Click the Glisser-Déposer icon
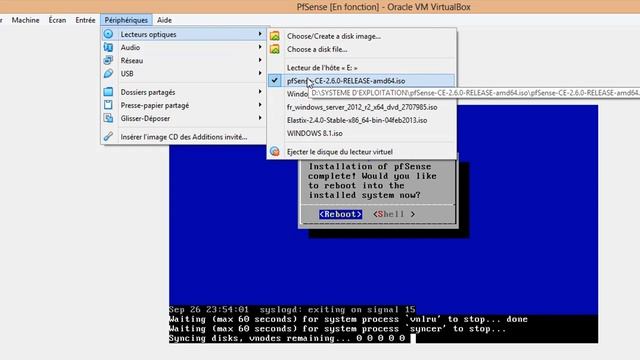Viewport: 640px width, 360px height. coord(108,118)
